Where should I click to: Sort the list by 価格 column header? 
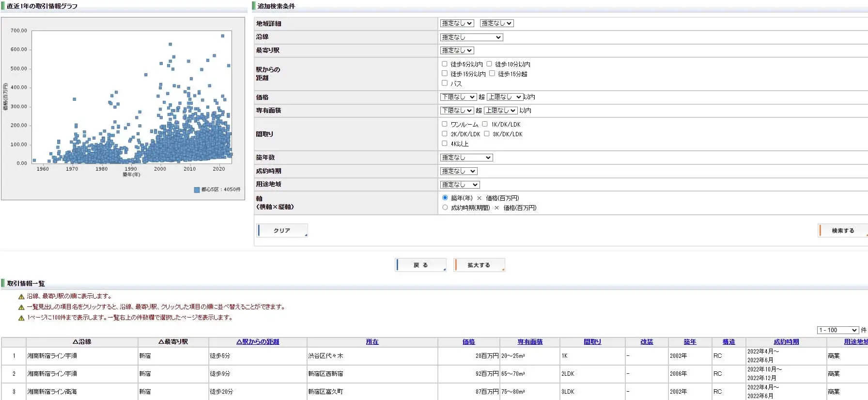(x=468, y=342)
